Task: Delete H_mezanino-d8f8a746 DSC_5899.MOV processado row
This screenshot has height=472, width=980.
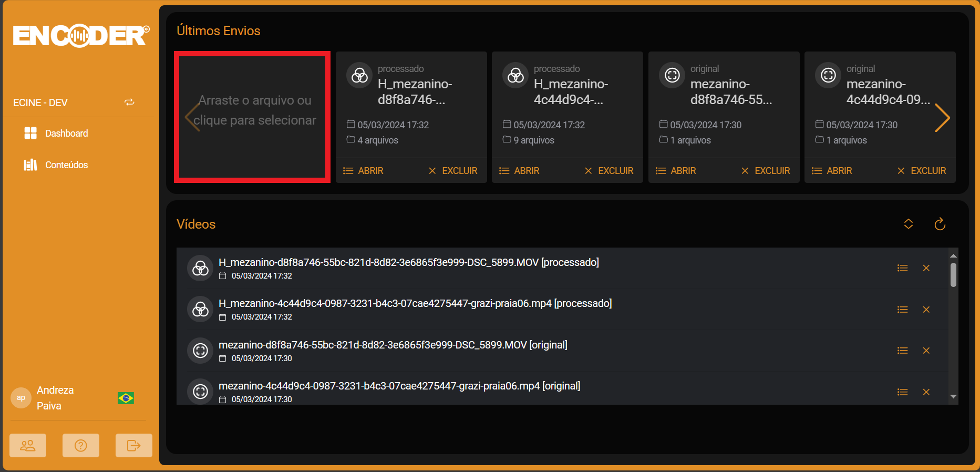Action: [x=926, y=268]
